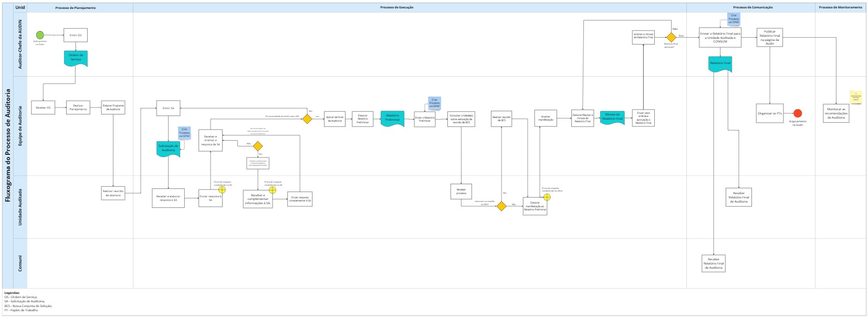Select the 'Interesse na reunião de BCS?' diamond
This screenshot has width=868, height=317.
501,206
